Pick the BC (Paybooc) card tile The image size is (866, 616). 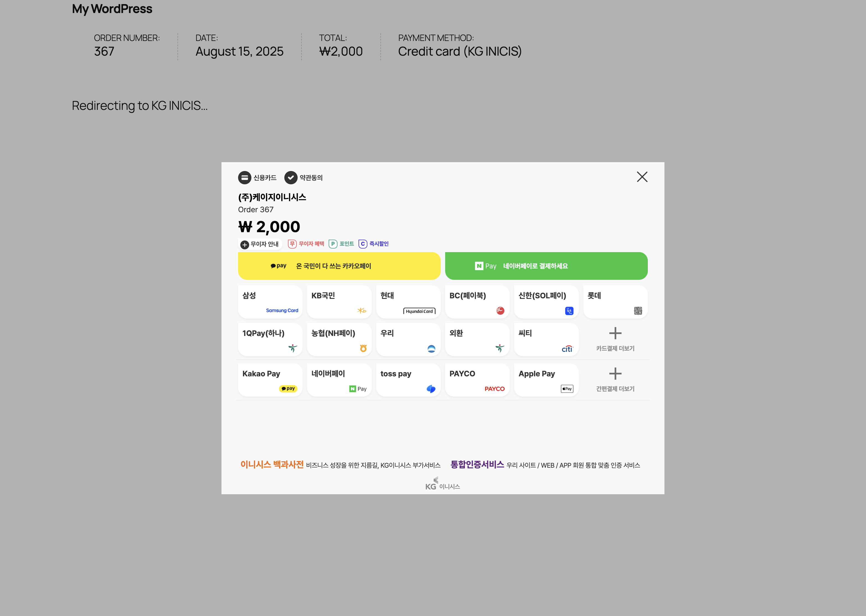[x=477, y=302]
